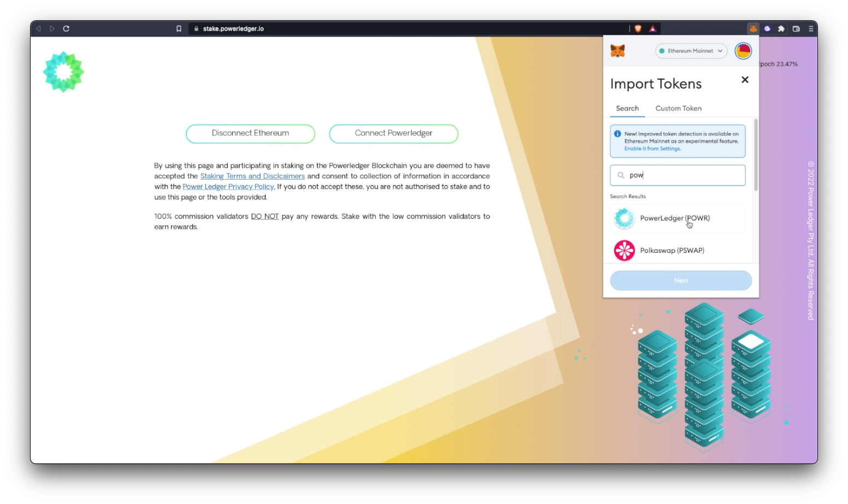Click the bookmark icon in the address bar
The width and height of the screenshot is (848, 504).
179,28
